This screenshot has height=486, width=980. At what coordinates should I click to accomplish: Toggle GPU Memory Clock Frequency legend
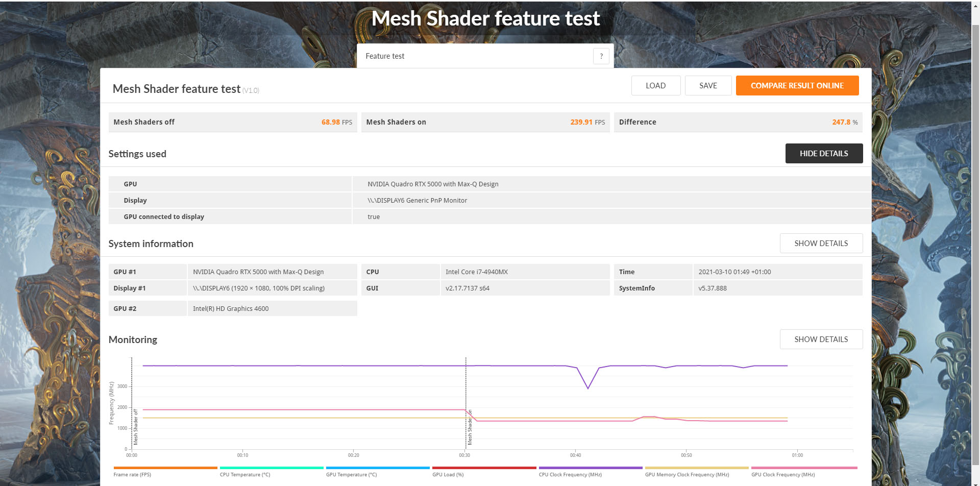point(697,471)
